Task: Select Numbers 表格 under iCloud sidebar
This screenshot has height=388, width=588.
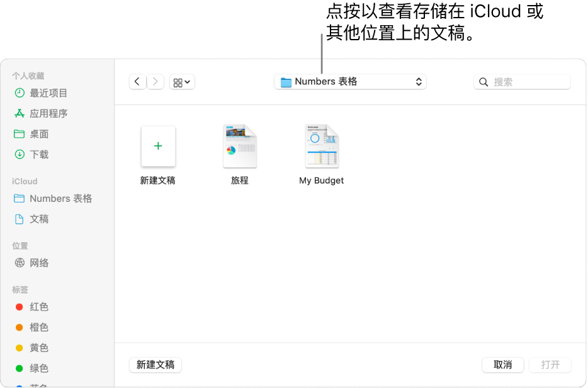Action: (53, 199)
